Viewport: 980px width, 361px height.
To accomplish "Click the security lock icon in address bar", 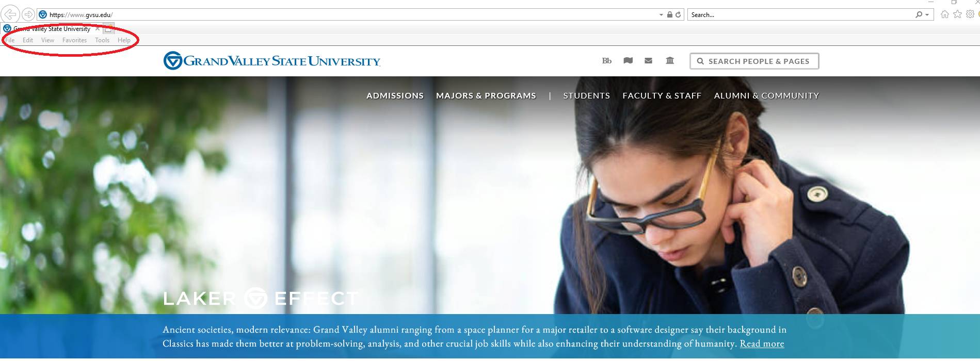I will [x=669, y=15].
